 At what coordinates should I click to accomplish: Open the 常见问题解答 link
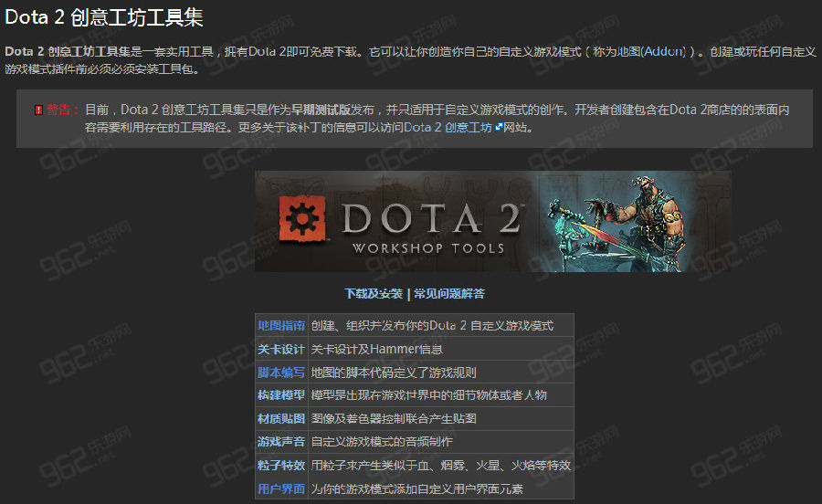[x=449, y=294]
